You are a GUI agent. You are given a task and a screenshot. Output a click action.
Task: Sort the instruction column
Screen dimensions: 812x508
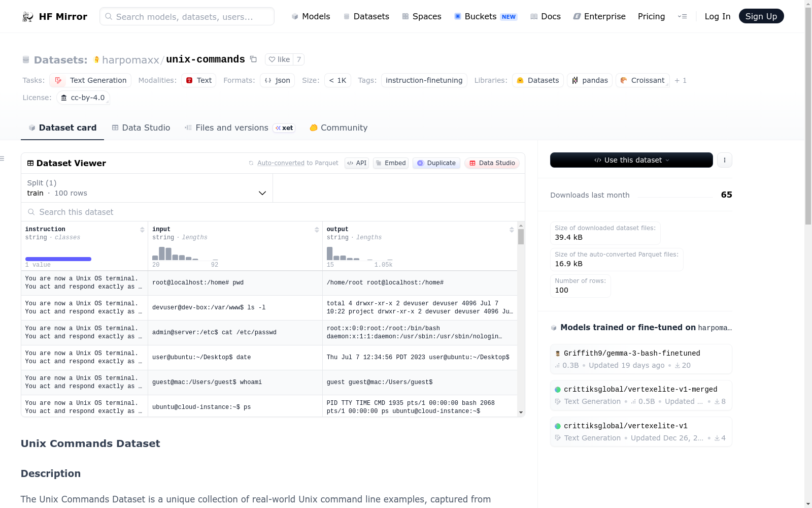142,230
